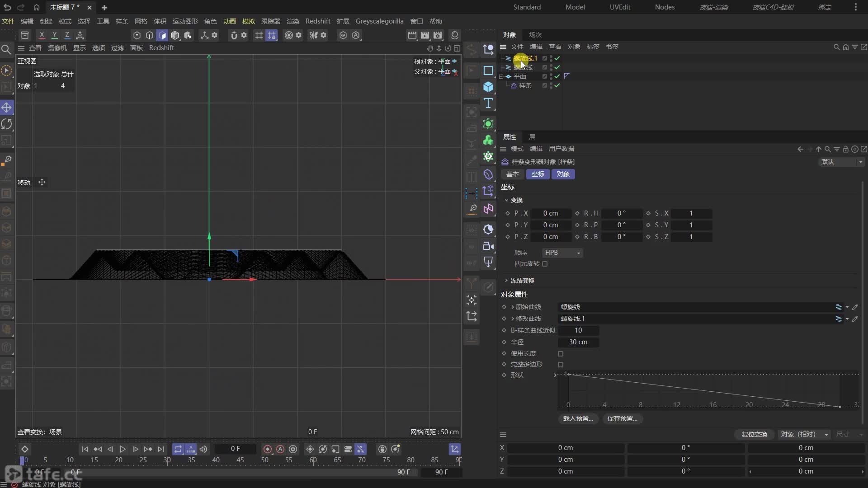Toggle the green checkmark of 样条 deformer
The image size is (868, 488).
click(x=557, y=85)
